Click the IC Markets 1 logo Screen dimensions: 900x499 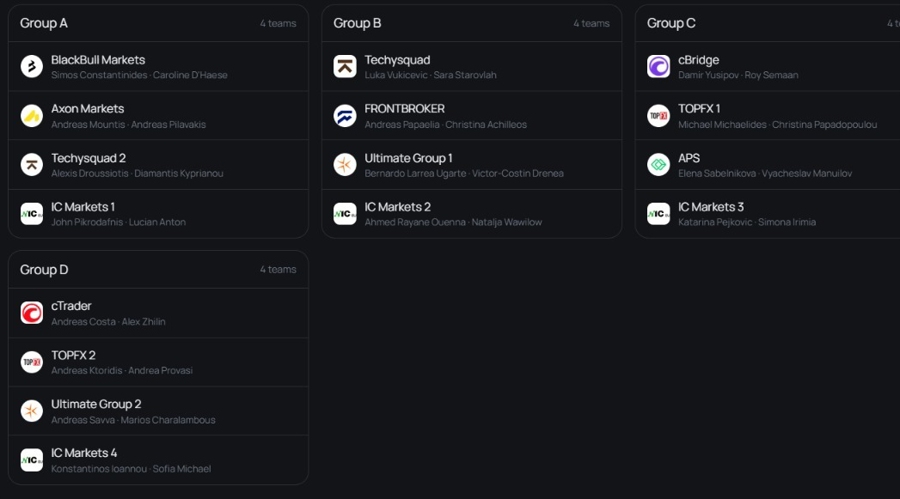[32, 214]
